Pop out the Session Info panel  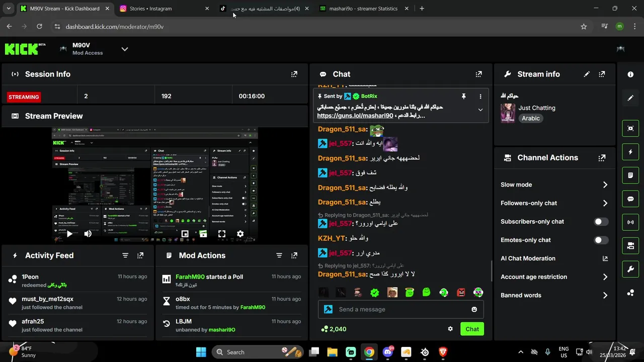click(294, 74)
